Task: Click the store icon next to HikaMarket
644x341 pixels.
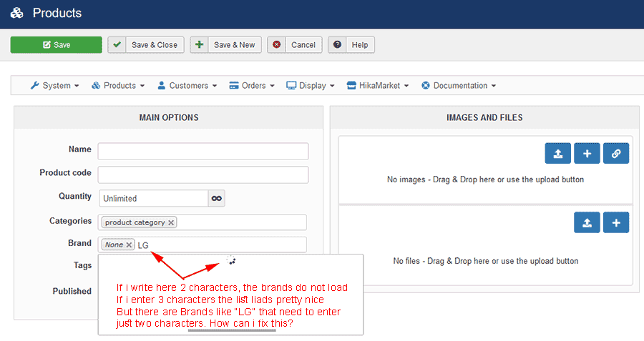Action: (351, 85)
